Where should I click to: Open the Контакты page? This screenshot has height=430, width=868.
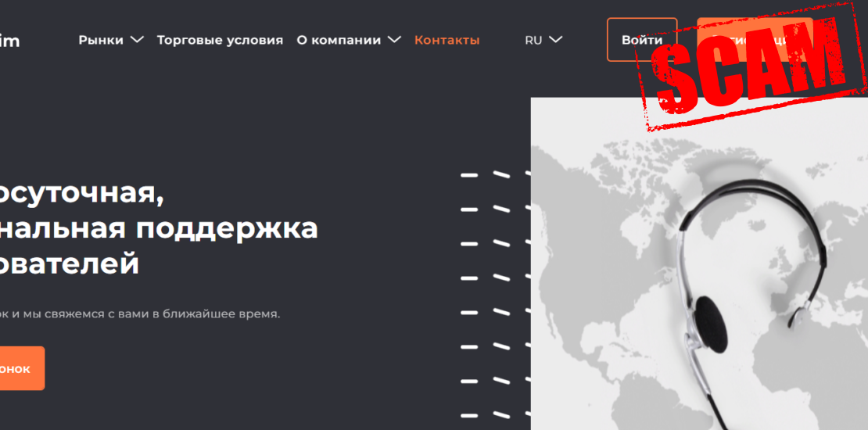click(447, 41)
